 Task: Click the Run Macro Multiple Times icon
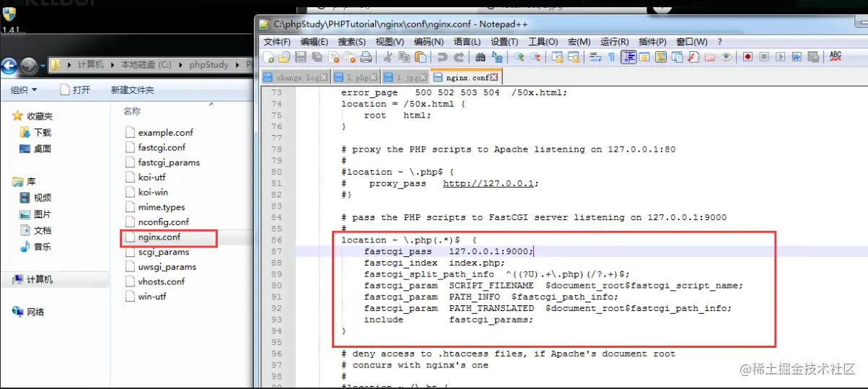797,57
